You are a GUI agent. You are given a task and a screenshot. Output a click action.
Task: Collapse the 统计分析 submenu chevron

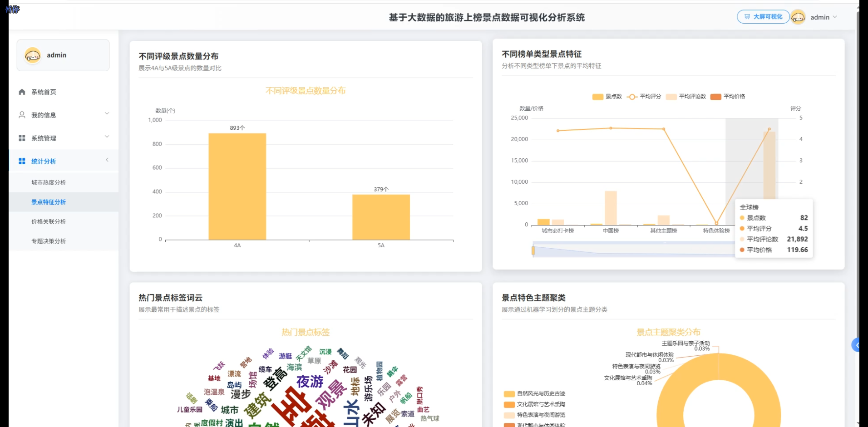(107, 160)
